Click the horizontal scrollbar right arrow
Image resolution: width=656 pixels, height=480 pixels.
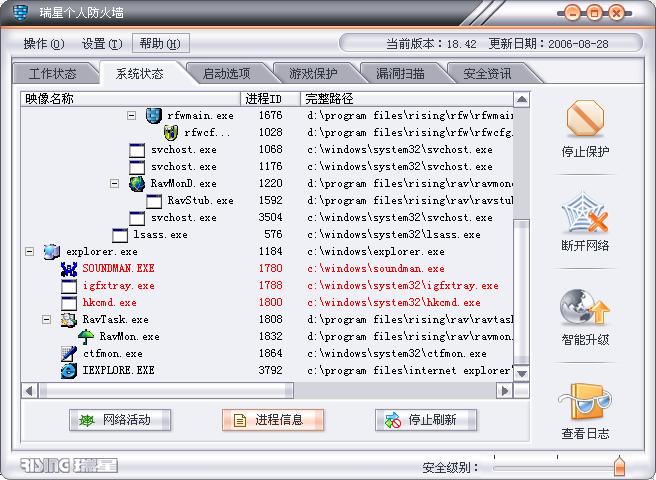point(505,391)
